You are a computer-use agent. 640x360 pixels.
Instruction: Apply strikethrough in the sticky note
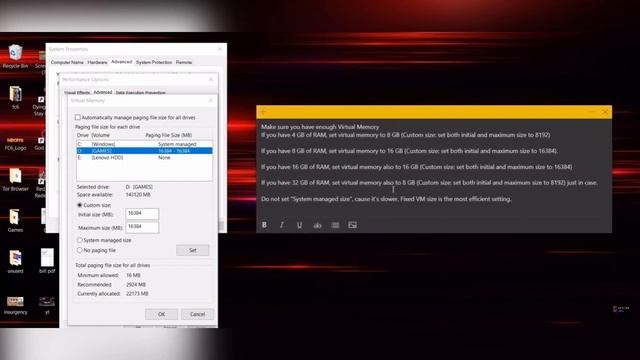point(317,225)
